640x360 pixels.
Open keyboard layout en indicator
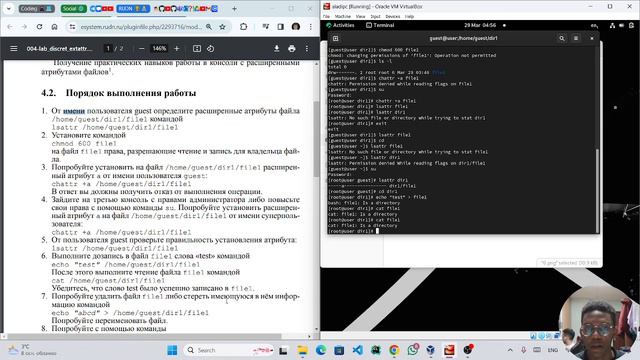(594, 25)
